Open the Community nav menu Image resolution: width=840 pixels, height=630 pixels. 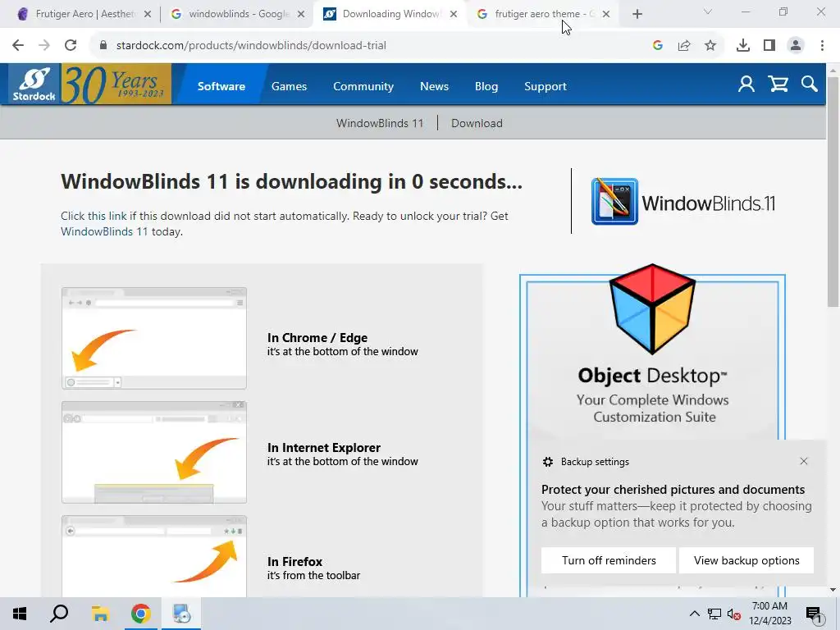coord(363,86)
